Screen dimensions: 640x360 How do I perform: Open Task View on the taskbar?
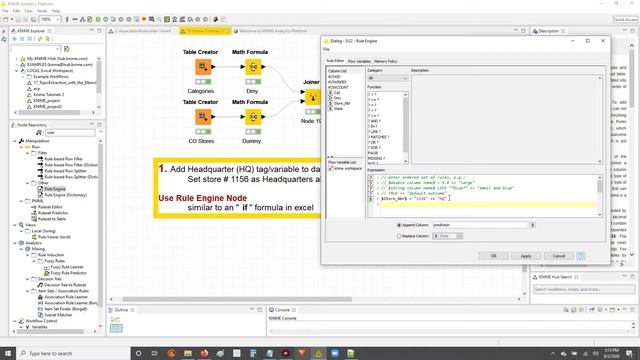[x=155, y=353]
